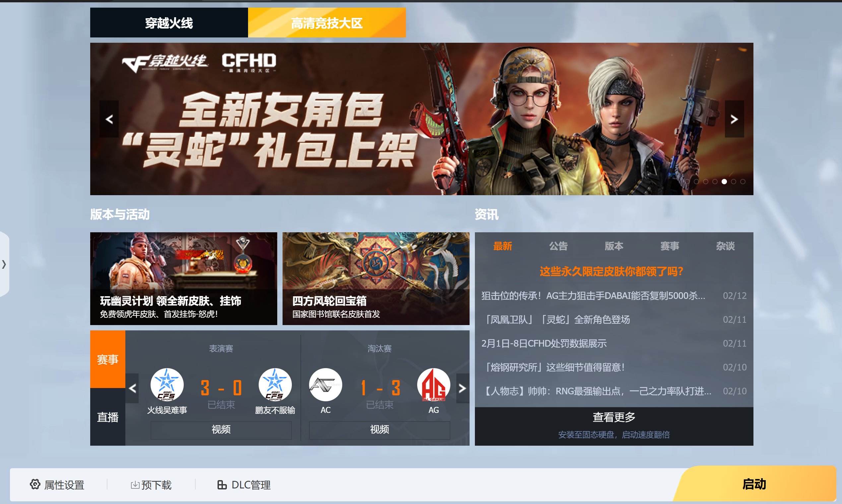Click the 预下载 download icon
This screenshot has width=842, height=504.
tap(135, 485)
